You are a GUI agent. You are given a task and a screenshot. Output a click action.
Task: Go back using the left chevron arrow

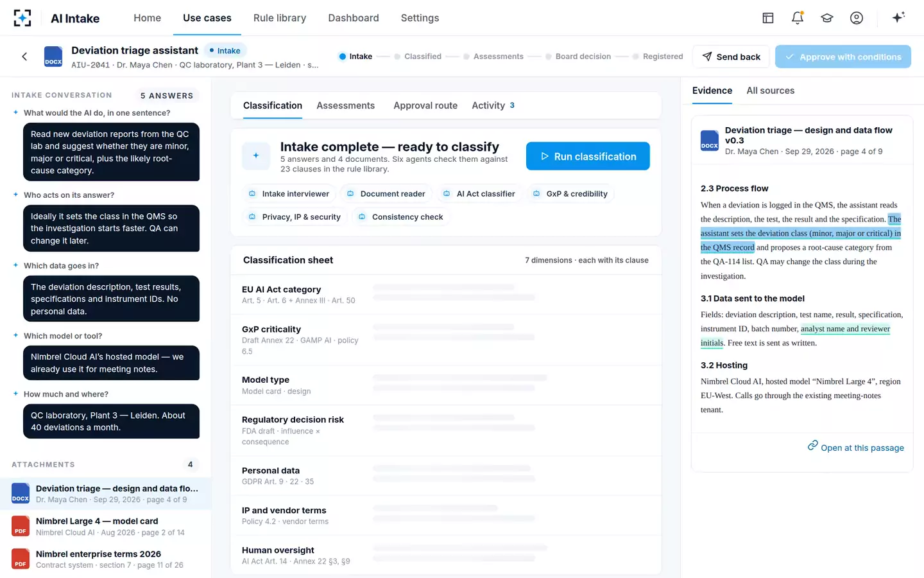point(24,57)
